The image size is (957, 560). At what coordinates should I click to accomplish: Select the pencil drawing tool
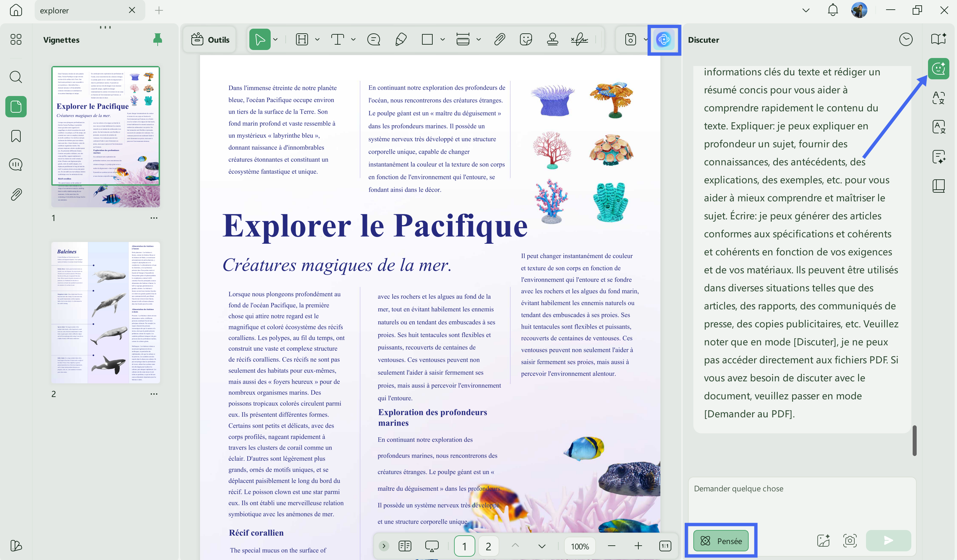(x=401, y=39)
